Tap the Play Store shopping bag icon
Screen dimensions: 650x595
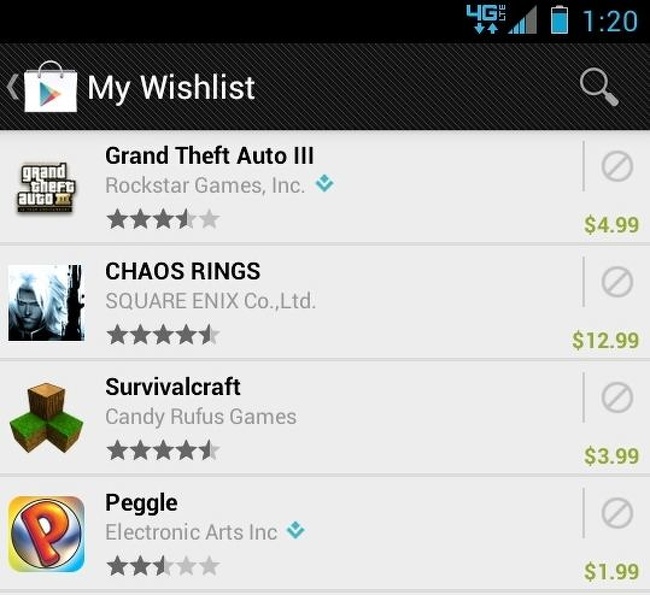(x=51, y=87)
